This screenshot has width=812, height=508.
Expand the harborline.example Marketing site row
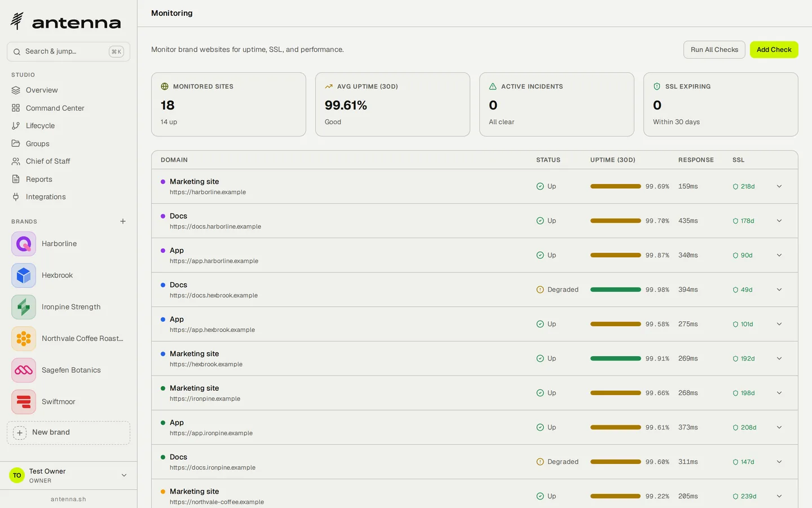[x=779, y=186]
